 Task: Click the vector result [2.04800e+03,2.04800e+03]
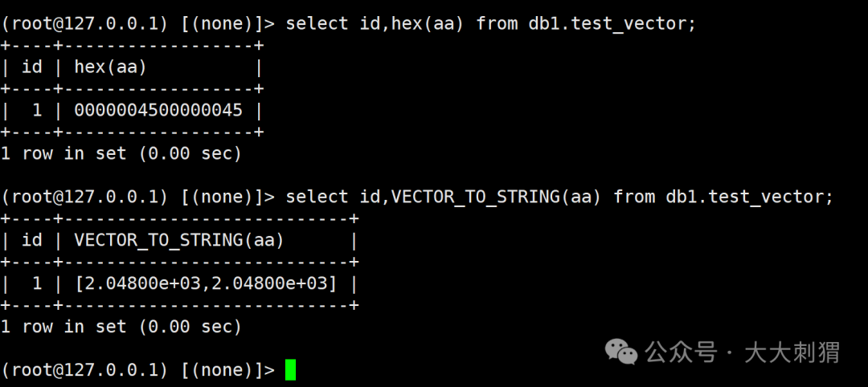pos(206,283)
